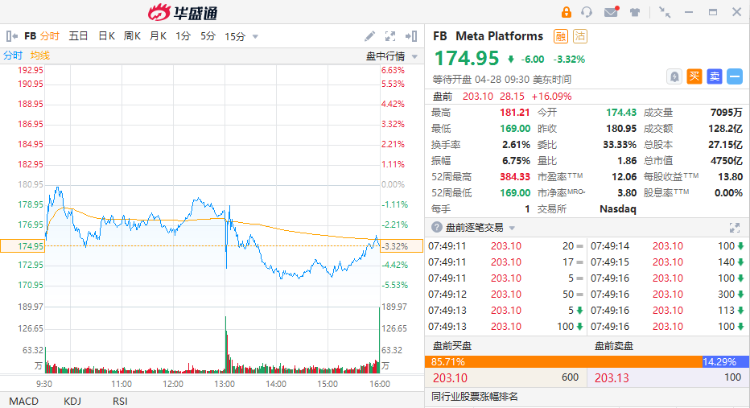Screen dimensions: 750x408
Task: Toggle the blue minus watchlist button
Action: point(735,75)
